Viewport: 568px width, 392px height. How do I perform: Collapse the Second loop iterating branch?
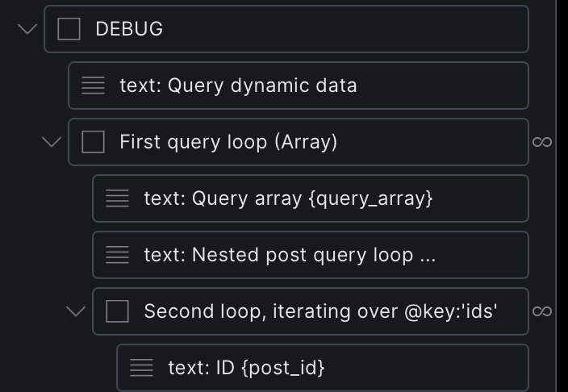(76, 311)
